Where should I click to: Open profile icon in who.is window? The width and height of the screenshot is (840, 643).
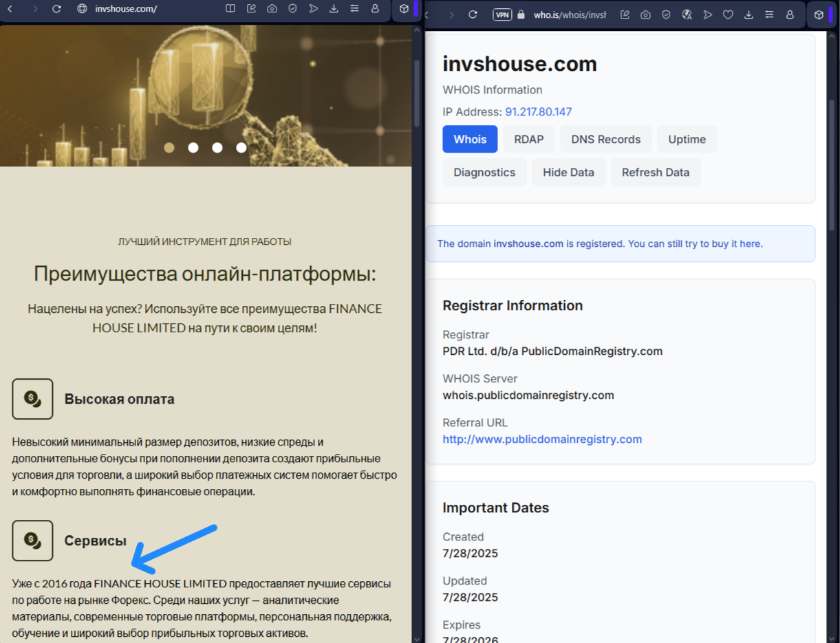790,14
